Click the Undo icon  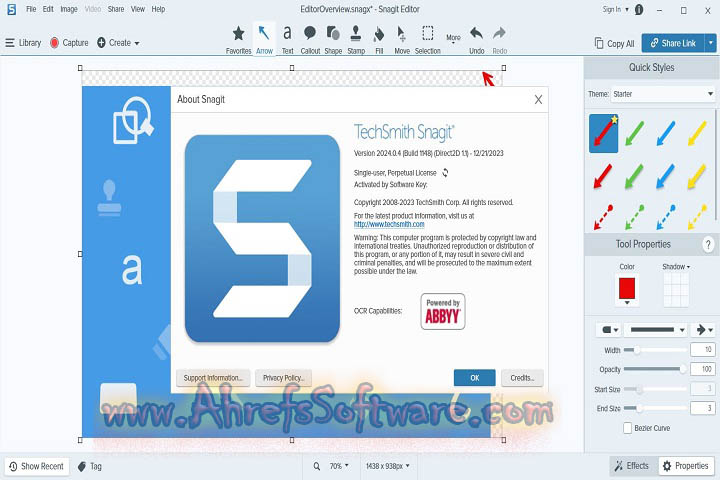[x=476, y=38]
